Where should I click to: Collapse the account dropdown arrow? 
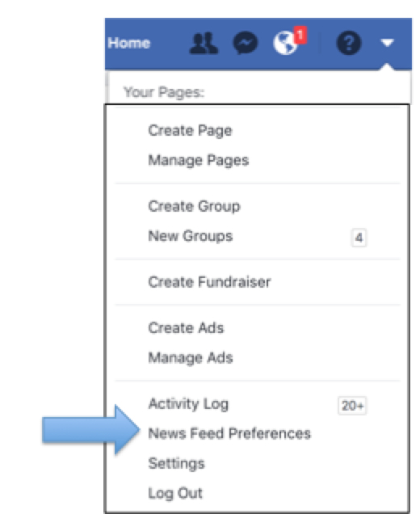(x=387, y=43)
